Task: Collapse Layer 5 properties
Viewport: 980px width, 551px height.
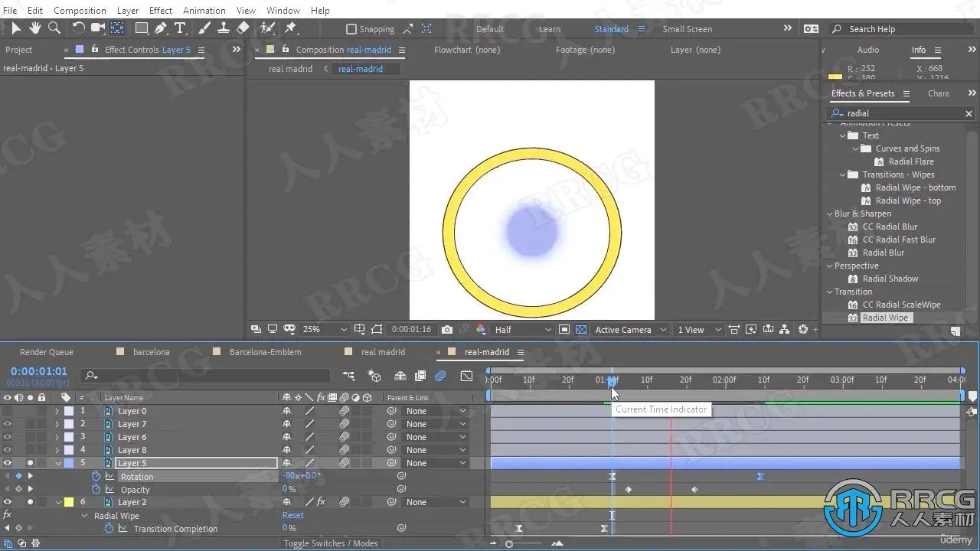Action: click(x=58, y=463)
